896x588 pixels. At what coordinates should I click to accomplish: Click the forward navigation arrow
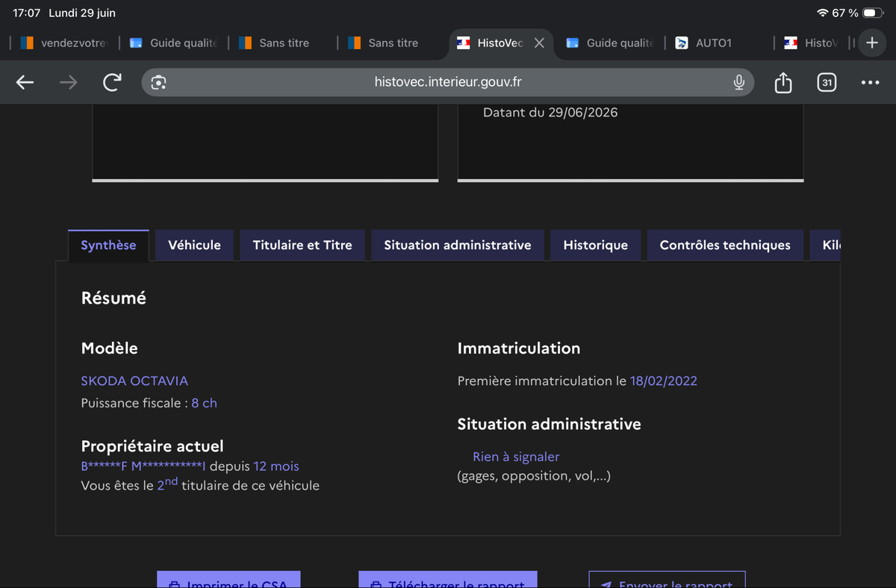pos(68,82)
